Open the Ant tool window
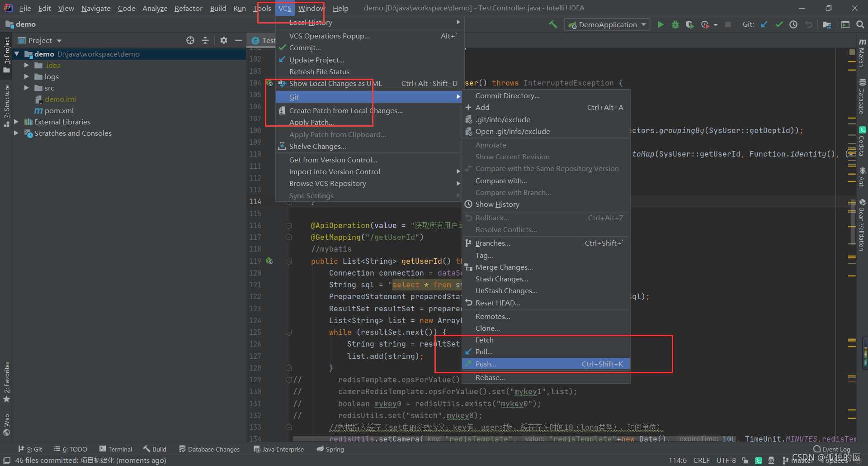Image resolution: width=868 pixels, height=466 pixels. (862, 177)
